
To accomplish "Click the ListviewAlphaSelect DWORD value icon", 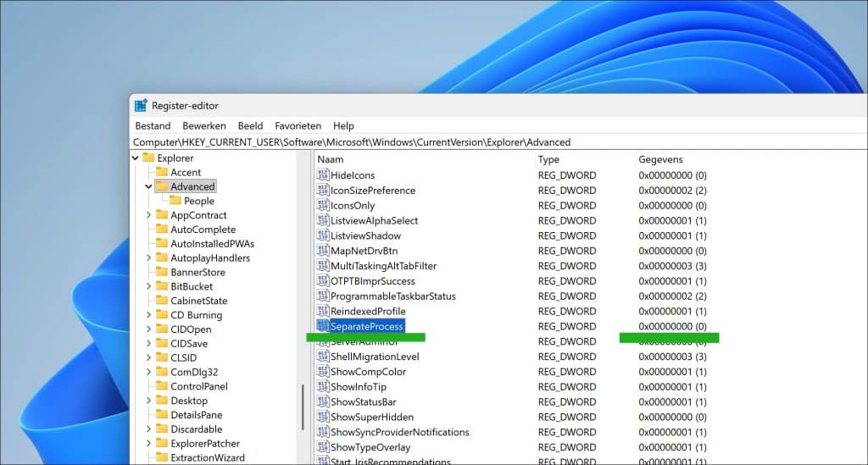I will 323,220.
